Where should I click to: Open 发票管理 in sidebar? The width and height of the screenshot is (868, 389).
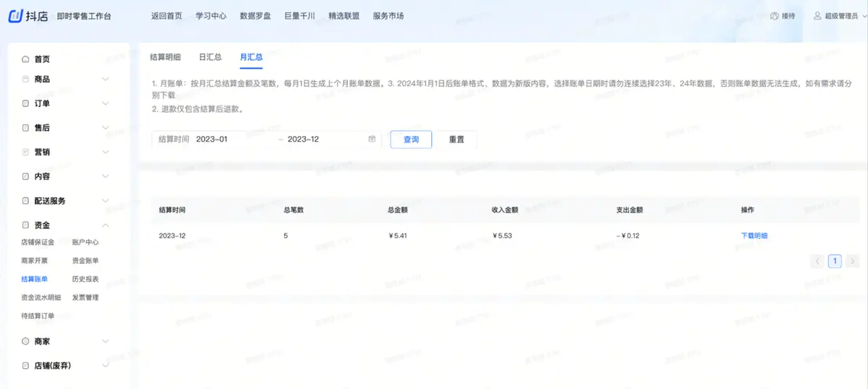pos(85,297)
